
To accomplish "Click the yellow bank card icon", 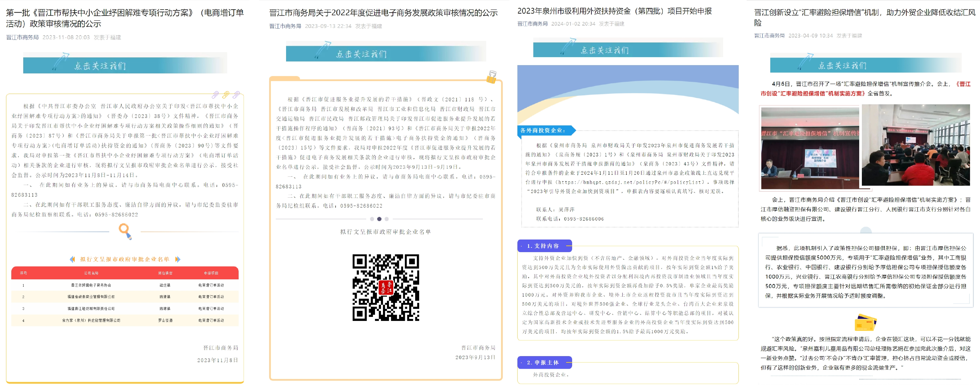I will click(x=865, y=323).
